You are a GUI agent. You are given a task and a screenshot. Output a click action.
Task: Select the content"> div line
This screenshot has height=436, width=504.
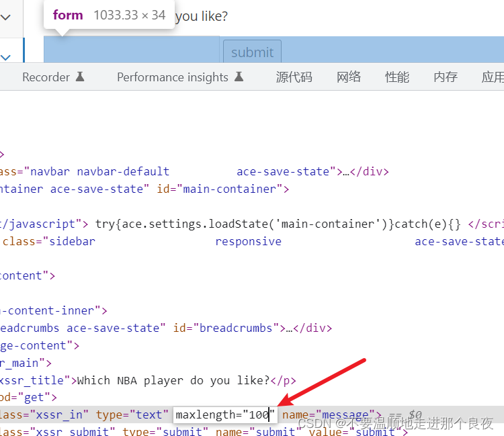point(28,275)
